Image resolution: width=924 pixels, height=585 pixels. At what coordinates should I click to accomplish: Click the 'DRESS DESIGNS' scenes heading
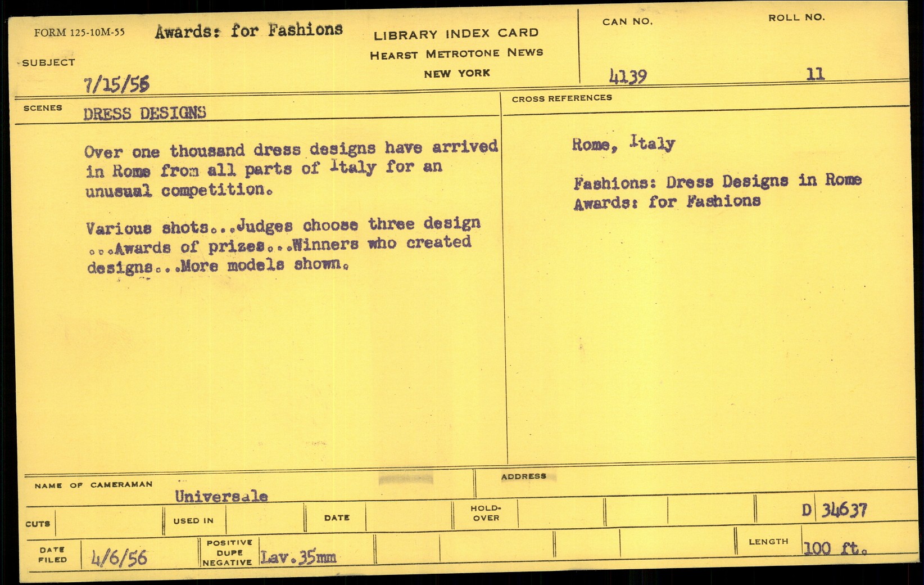[144, 113]
